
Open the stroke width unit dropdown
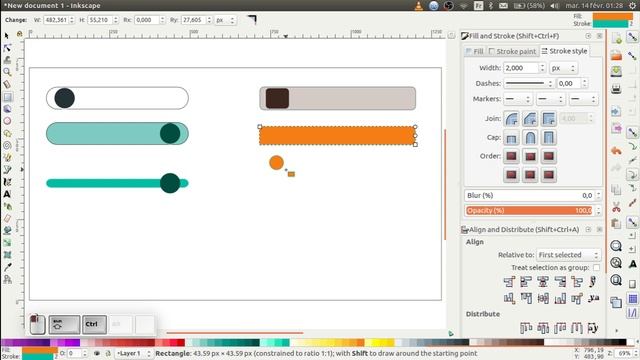coord(563,68)
